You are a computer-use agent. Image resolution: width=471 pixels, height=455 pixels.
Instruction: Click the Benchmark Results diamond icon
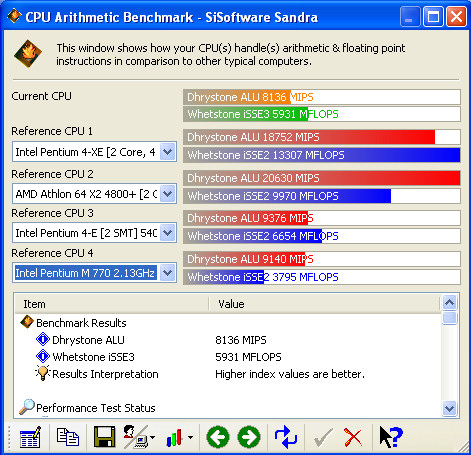[x=27, y=322]
